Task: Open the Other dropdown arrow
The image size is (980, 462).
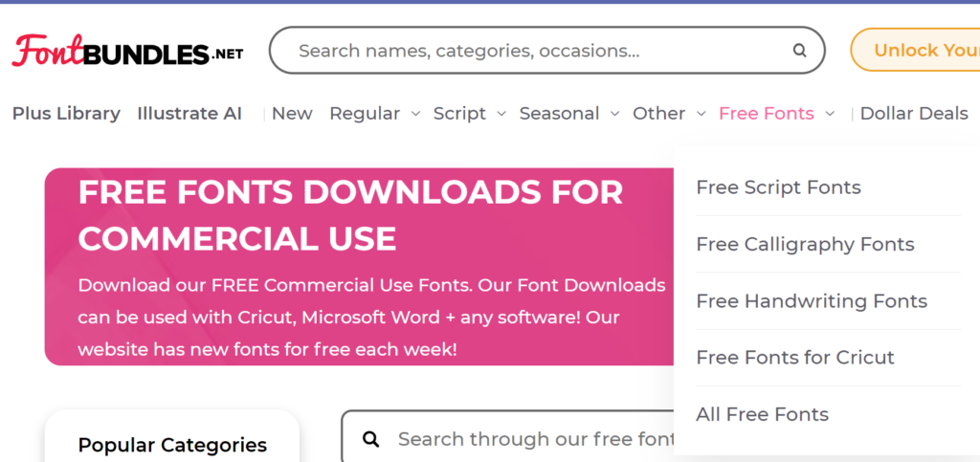Action: [x=702, y=114]
